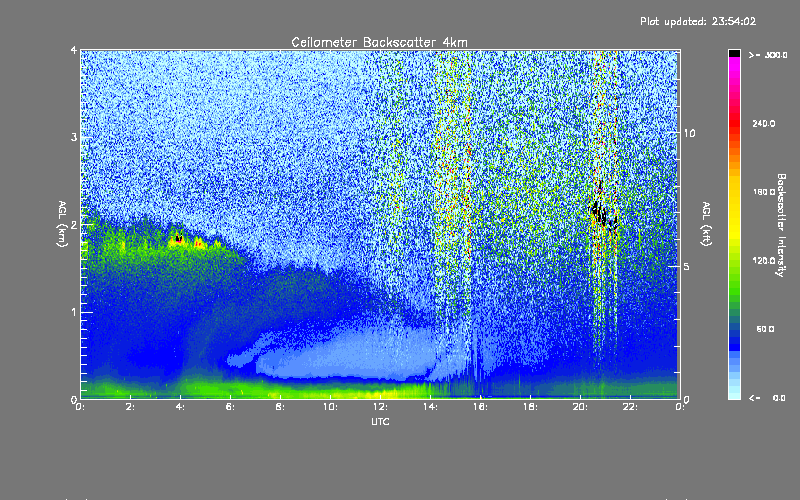800x500 pixels.
Task: Click the 'Backscatter Intensity' colorbar label
Action: pyautogui.click(x=781, y=225)
